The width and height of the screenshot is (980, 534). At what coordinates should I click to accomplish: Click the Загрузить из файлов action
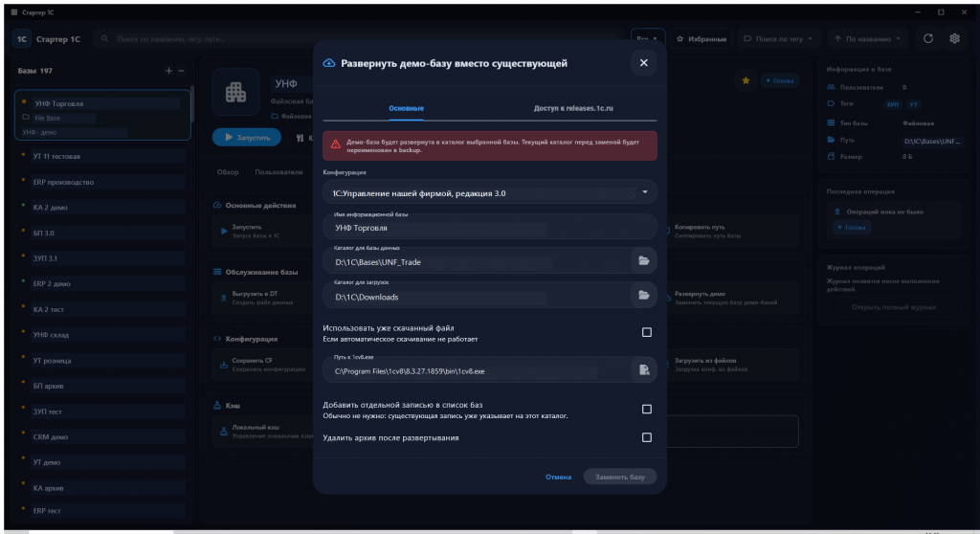pyautogui.click(x=731, y=365)
